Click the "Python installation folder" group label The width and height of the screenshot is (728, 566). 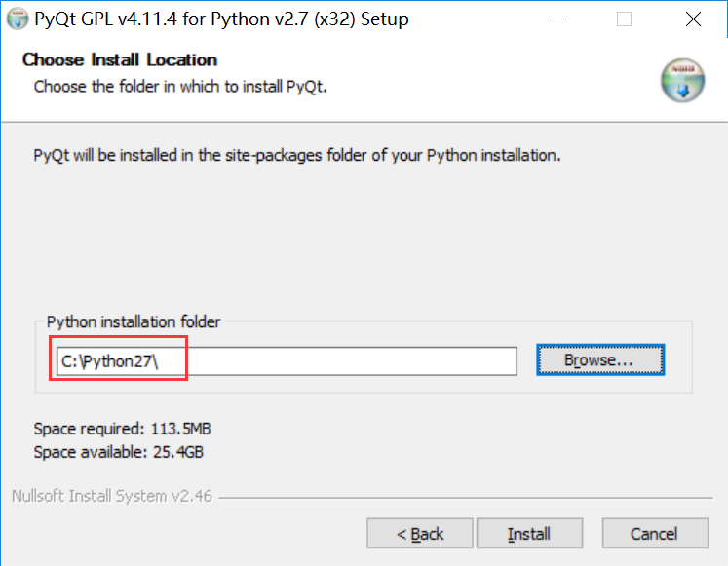(134, 321)
